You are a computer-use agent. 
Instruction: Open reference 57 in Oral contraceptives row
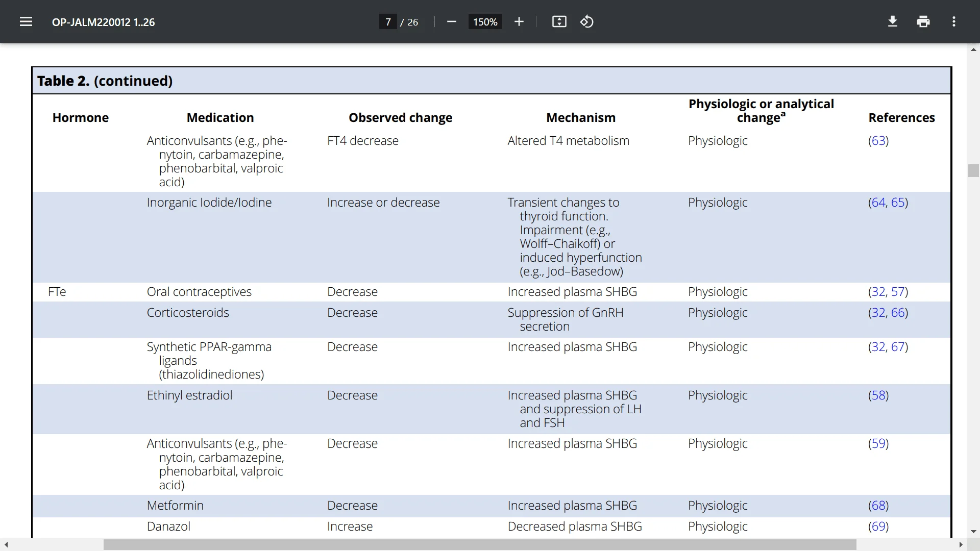[x=898, y=292]
